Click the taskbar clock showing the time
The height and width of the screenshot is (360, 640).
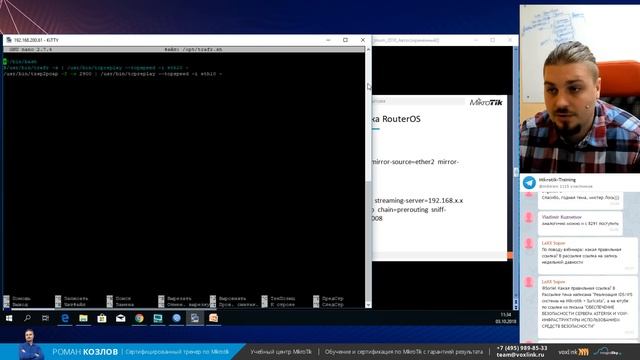click(506, 315)
